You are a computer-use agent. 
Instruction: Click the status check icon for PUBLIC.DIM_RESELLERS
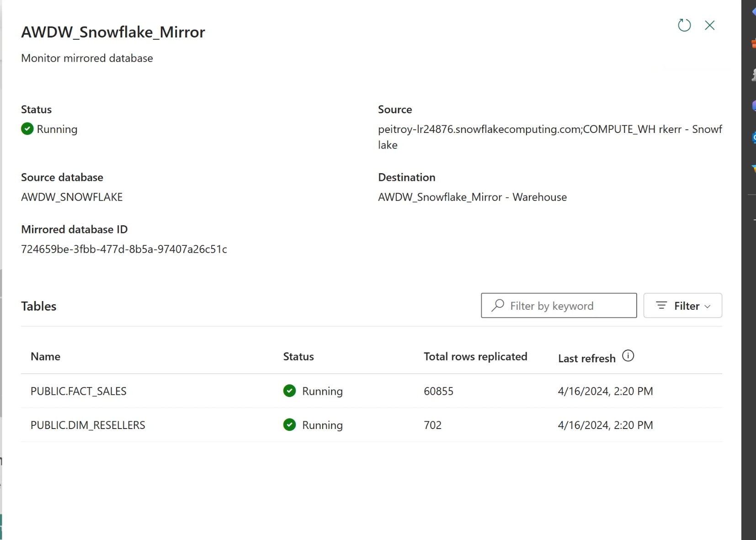(289, 425)
